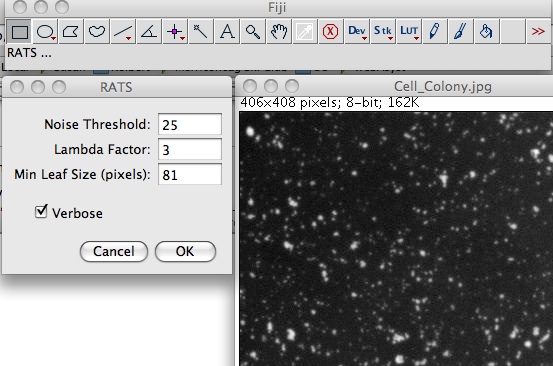Close the RATS dialog window
The height and width of the screenshot is (366, 553).
17,87
